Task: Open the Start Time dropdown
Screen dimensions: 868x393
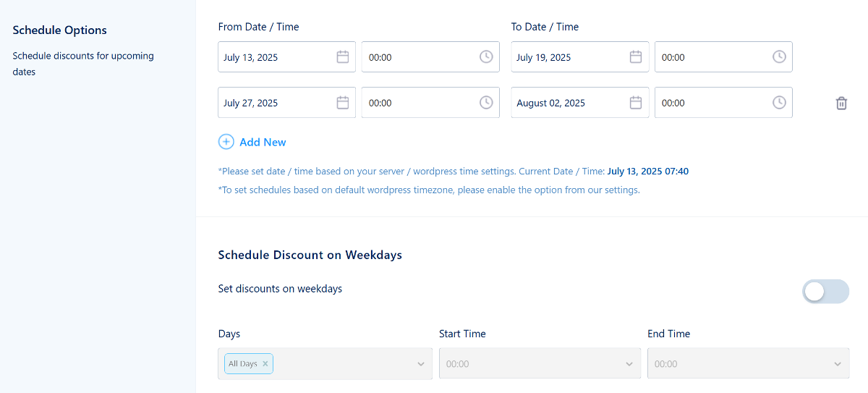Action: [x=629, y=364]
